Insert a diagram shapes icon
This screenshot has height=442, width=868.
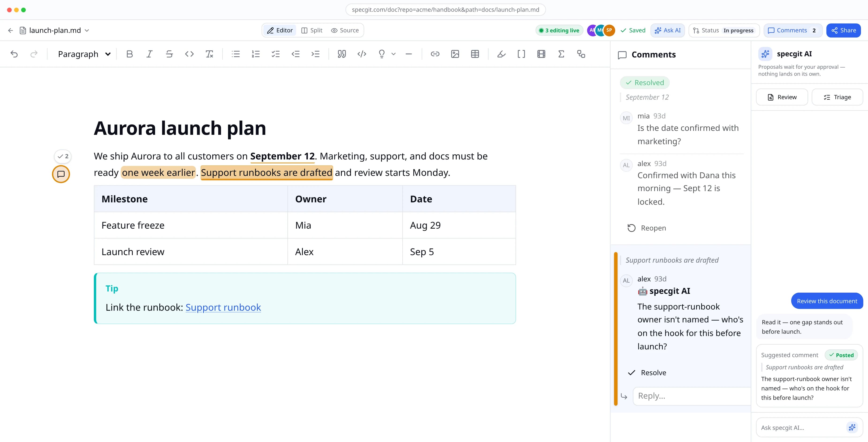[x=581, y=54]
